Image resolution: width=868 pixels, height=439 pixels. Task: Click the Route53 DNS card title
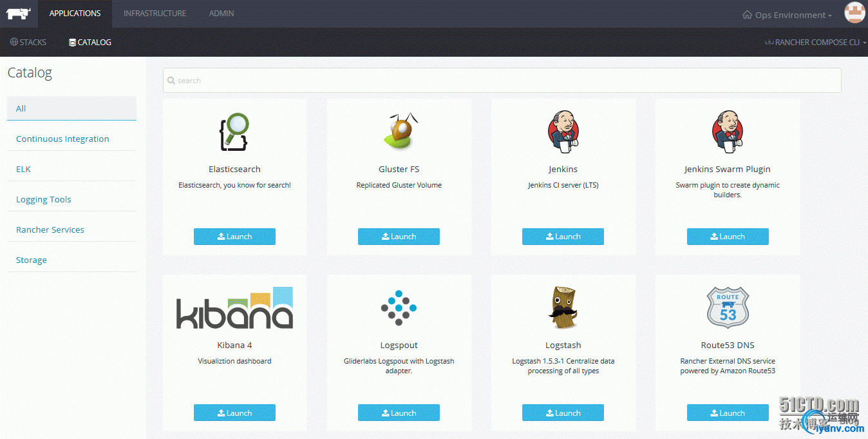727,346
